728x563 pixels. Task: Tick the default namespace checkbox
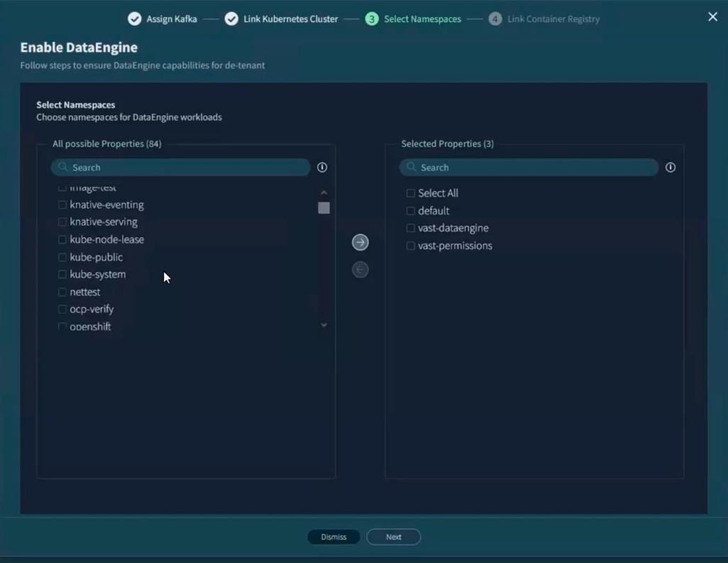pyautogui.click(x=410, y=211)
